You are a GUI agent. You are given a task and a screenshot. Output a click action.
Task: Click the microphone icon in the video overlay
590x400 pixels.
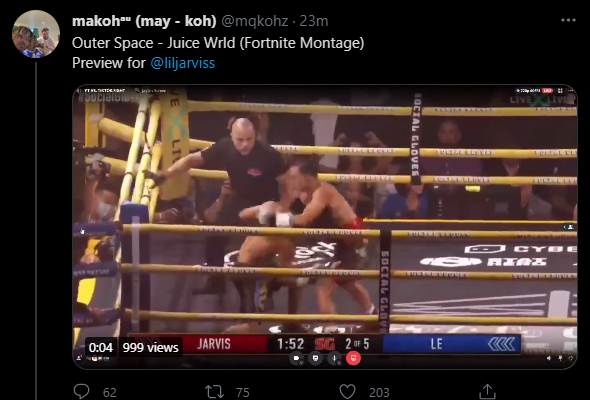pyautogui.click(x=334, y=358)
